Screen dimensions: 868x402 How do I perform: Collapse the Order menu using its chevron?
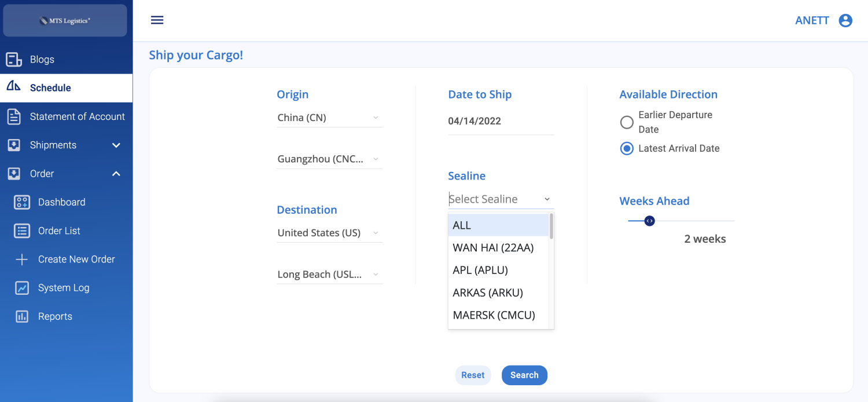[x=116, y=173]
